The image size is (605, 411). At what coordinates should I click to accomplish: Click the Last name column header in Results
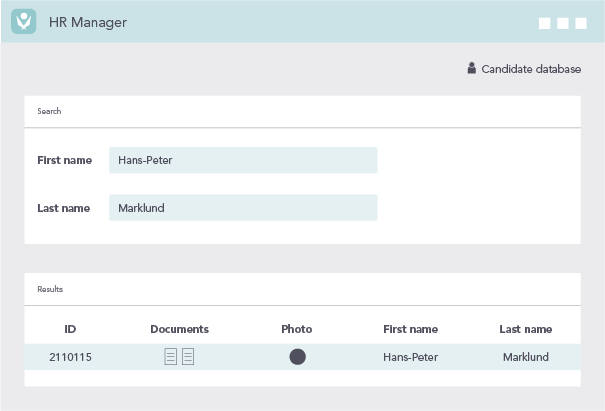click(526, 329)
